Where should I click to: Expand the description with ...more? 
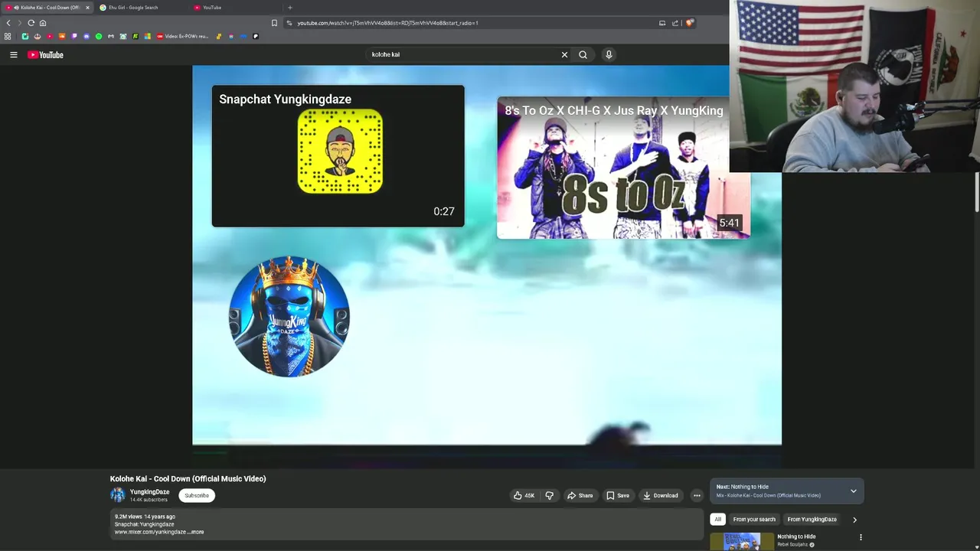click(197, 532)
